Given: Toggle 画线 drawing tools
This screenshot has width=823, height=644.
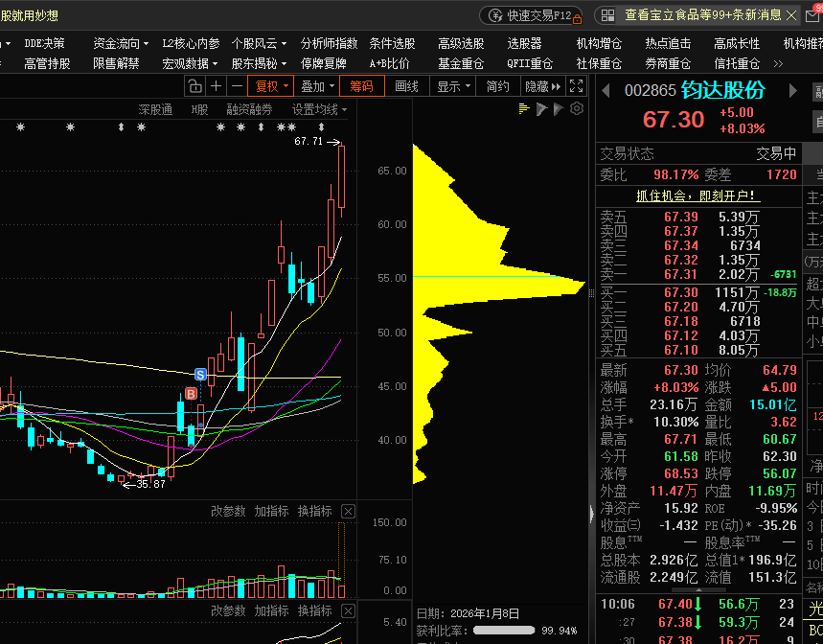Looking at the screenshot, I should [407, 86].
